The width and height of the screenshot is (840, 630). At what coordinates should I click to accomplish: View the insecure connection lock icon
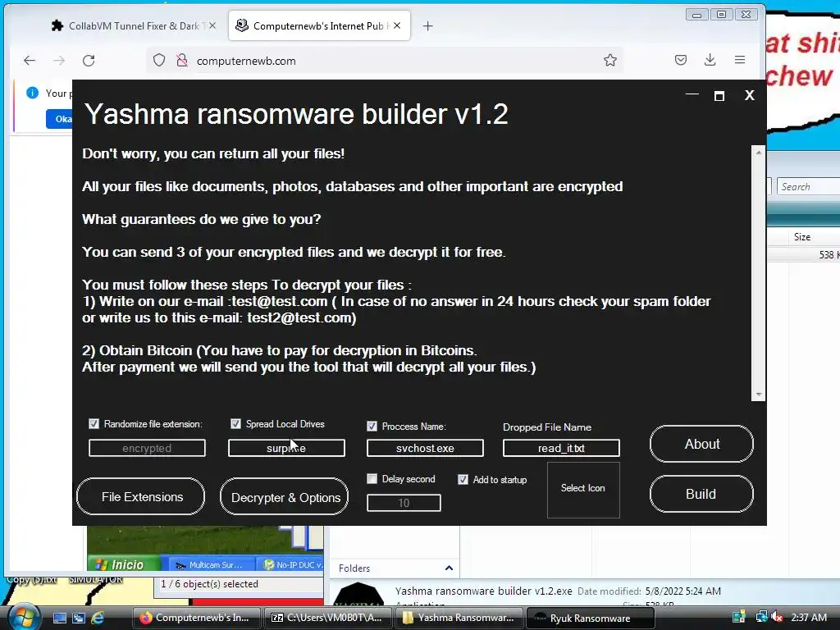[x=182, y=60]
